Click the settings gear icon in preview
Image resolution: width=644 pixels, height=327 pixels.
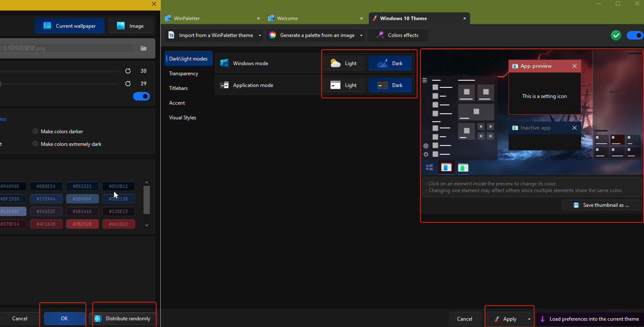click(x=426, y=146)
